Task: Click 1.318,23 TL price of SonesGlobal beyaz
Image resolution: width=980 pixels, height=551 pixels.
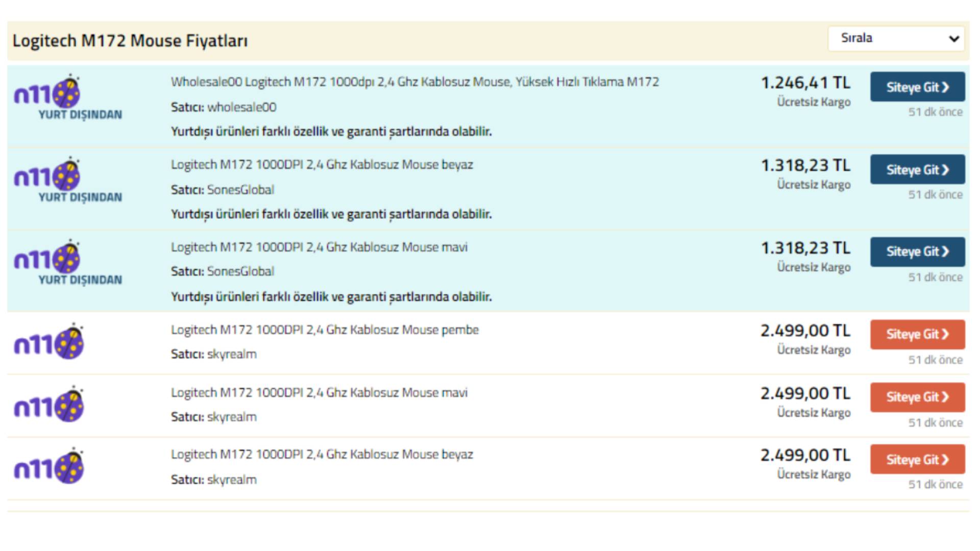Action: click(805, 165)
